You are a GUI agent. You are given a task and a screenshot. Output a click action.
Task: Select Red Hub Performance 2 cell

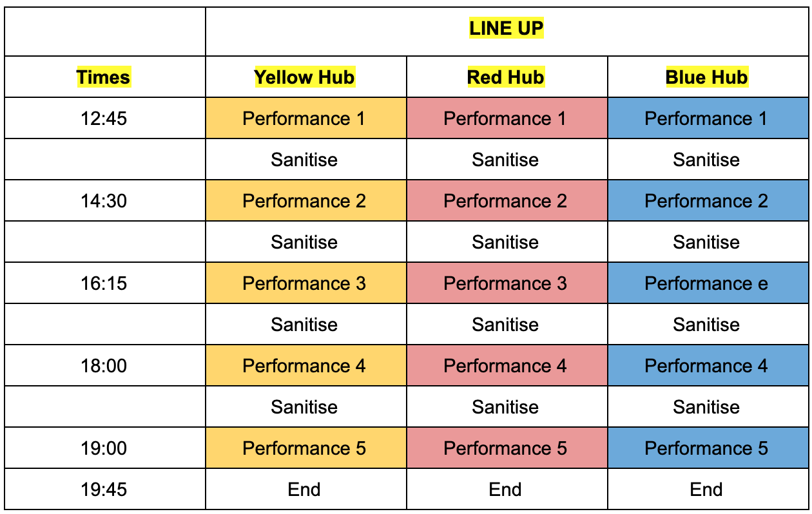point(507,200)
